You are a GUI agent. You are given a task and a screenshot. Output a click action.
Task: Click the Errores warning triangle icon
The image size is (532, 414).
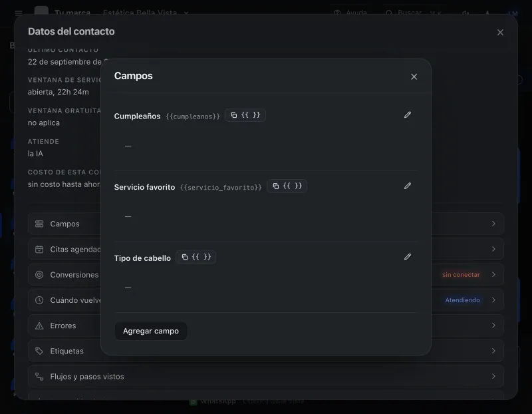pos(39,325)
